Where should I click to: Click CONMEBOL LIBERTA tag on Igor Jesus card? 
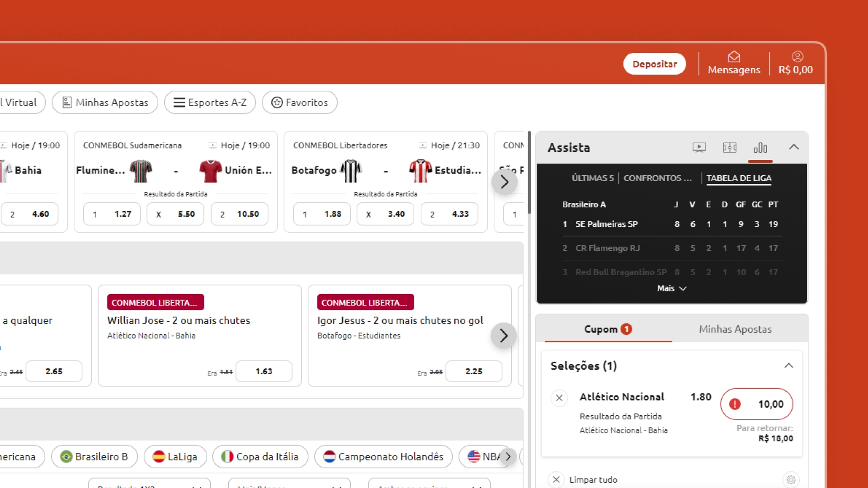click(365, 302)
